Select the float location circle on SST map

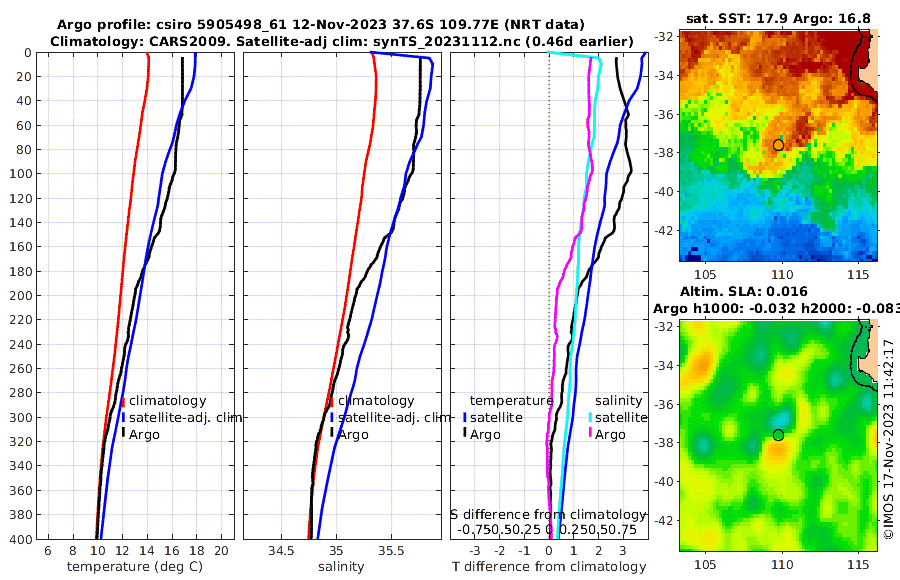[778, 145]
